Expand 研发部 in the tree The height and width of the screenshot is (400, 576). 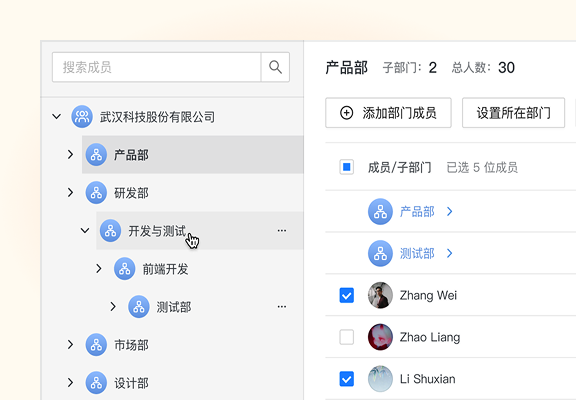(x=71, y=192)
